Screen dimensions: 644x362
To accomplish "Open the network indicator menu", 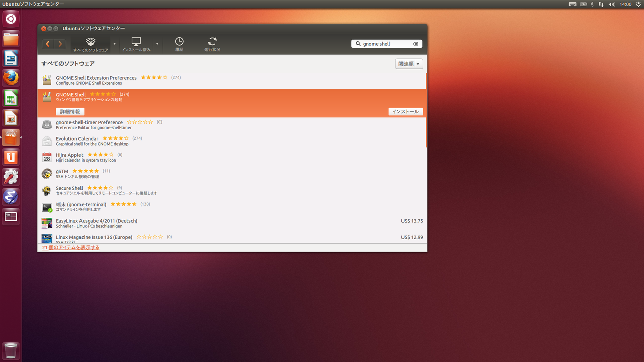I will (x=601, y=4).
